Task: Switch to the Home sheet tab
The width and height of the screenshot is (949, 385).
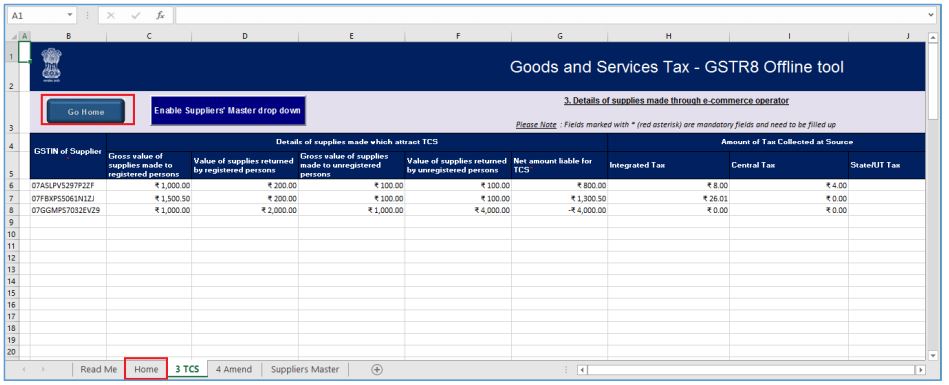Action: pyautogui.click(x=146, y=369)
